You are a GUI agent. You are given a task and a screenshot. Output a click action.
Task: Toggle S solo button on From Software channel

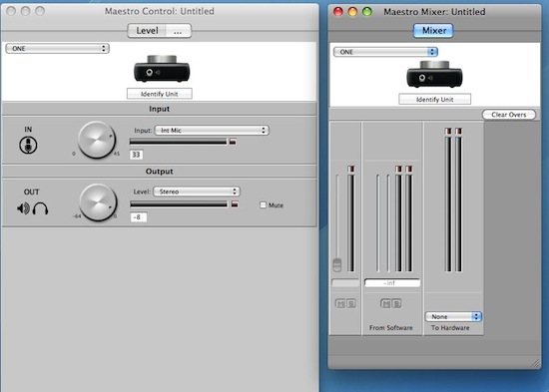coord(396,303)
